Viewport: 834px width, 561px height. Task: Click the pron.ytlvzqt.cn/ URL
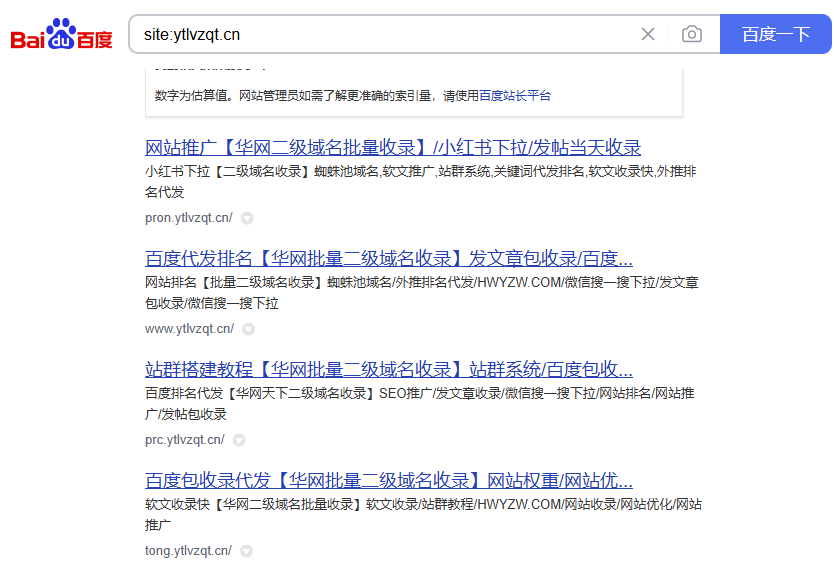(x=188, y=218)
